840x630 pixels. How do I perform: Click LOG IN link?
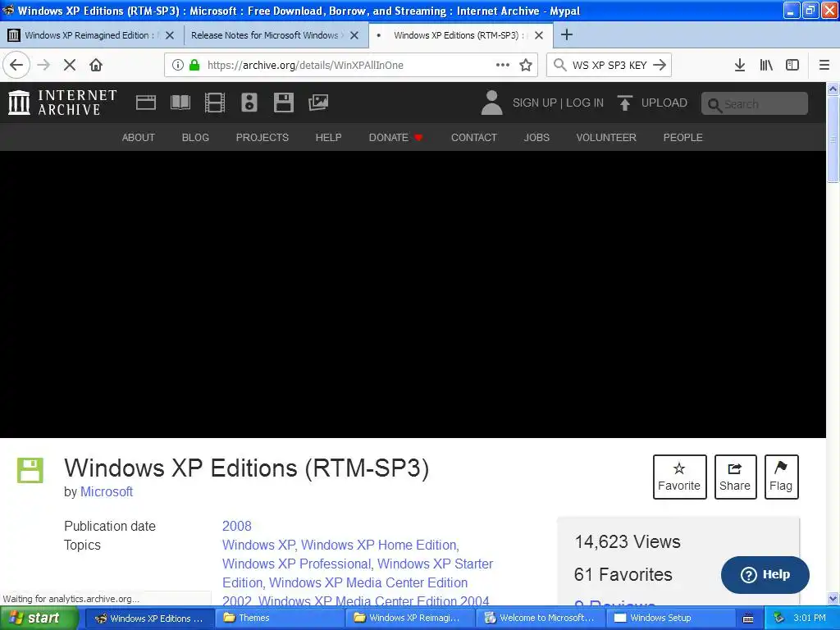[x=585, y=103]
